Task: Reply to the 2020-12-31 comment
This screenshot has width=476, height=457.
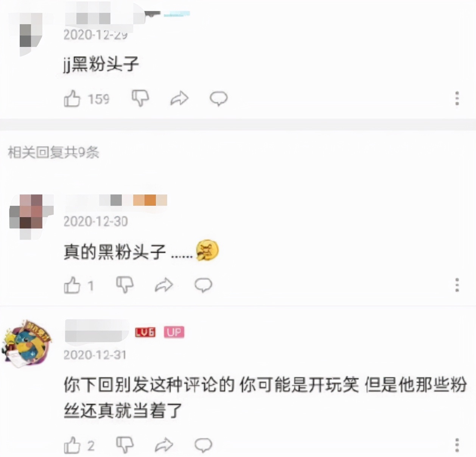Action: pos(203,445)
